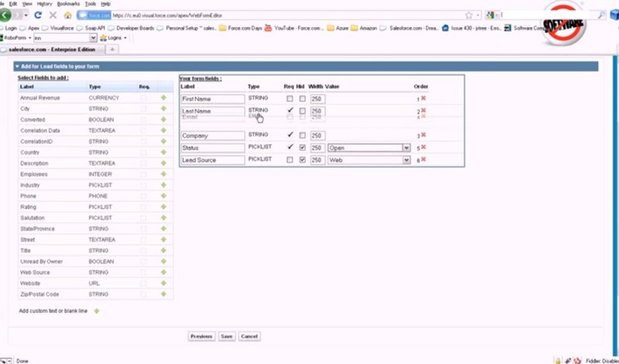Add the Industry field with plus icon
The image size is (619, 364).
(163, 185)
